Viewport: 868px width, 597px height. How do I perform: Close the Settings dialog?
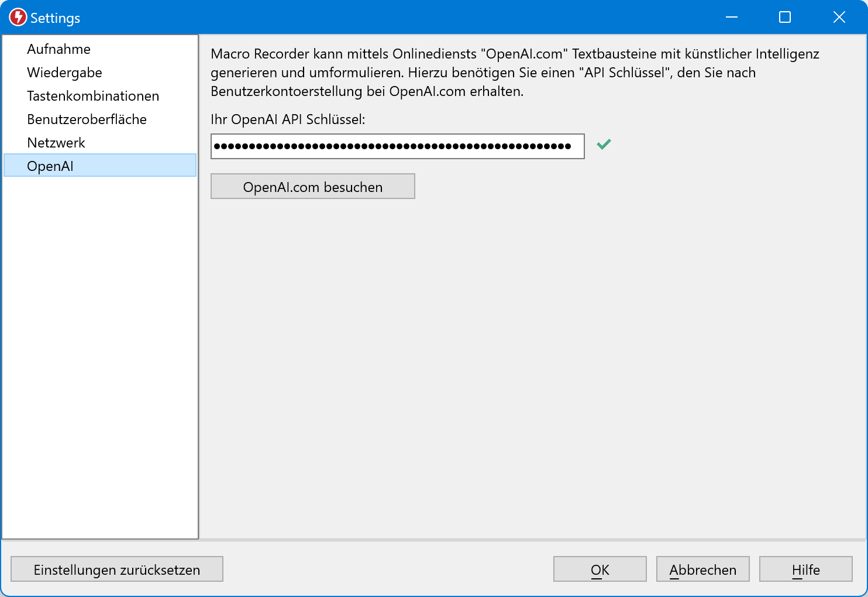tap(839, 17)
